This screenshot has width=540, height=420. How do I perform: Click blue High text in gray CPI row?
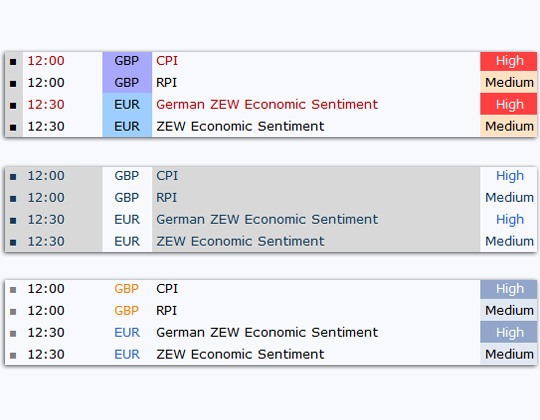click(510, 176)
